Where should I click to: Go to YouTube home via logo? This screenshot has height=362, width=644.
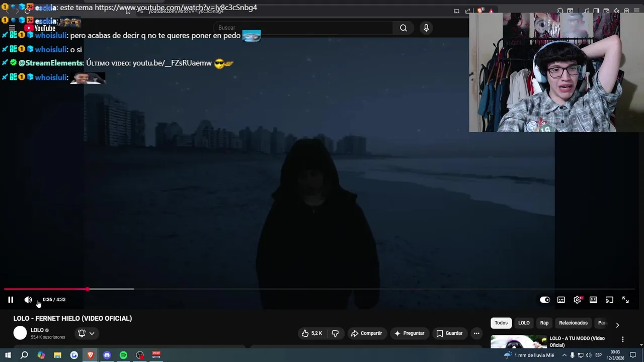[x=40, y=28]
